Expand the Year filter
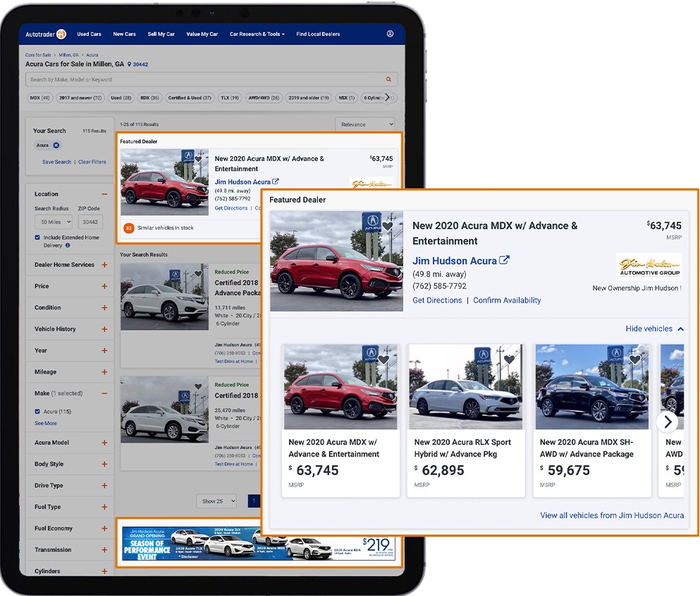 (104, 351)
